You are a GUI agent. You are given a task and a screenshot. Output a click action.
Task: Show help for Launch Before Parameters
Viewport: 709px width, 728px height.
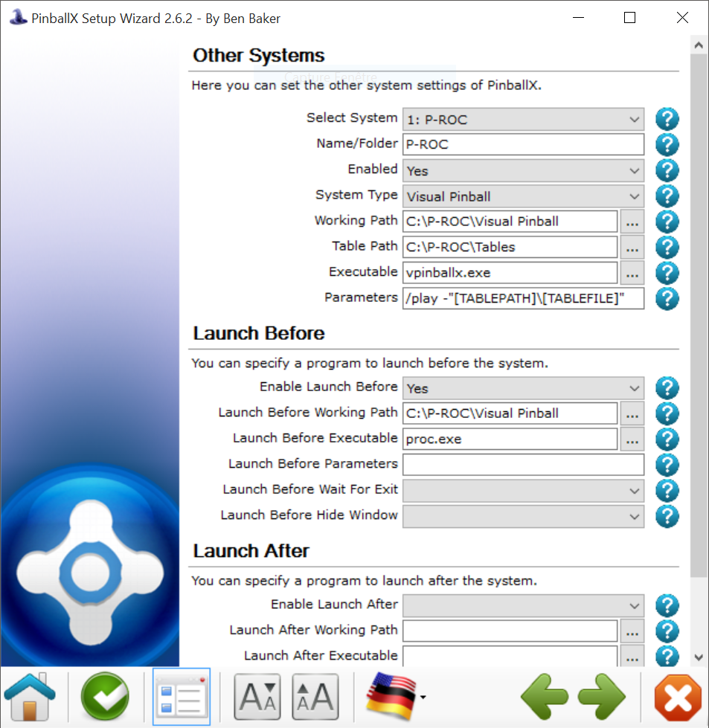[x=667, y=465]
